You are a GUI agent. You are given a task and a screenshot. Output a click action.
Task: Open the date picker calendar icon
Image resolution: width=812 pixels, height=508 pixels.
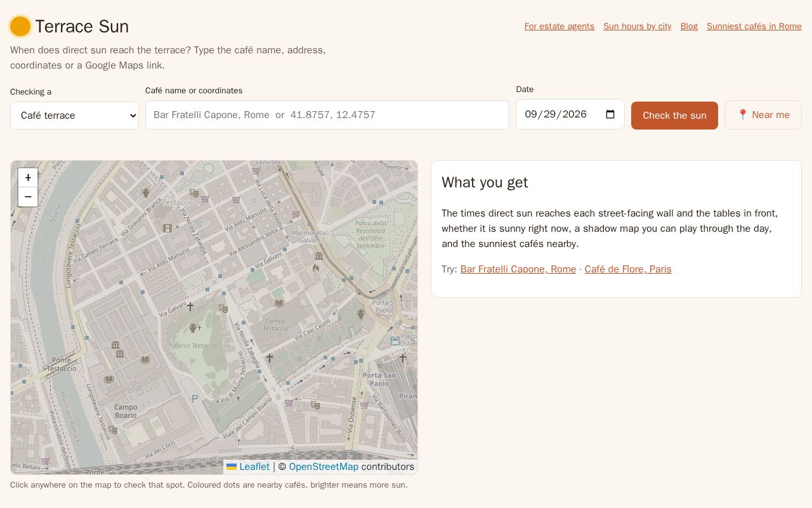610,114
